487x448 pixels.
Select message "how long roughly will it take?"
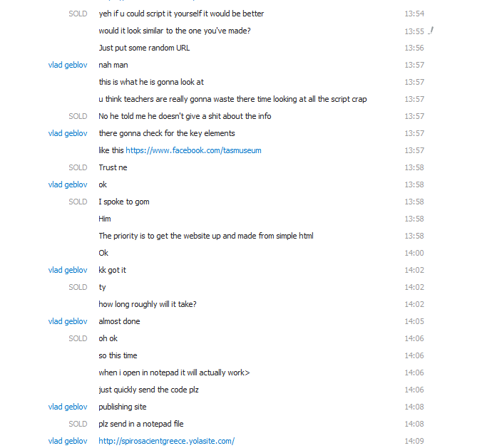tap(148, 304)
